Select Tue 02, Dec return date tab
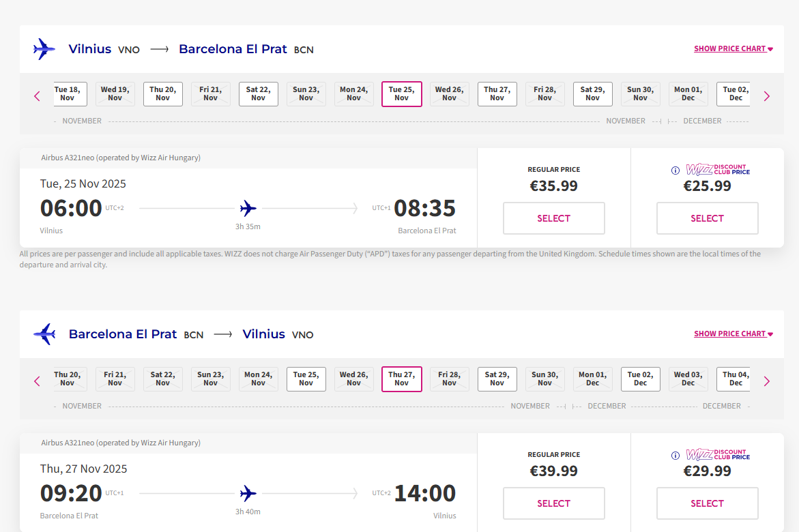The height and width of the screenshot is (532, 799). 641,379
